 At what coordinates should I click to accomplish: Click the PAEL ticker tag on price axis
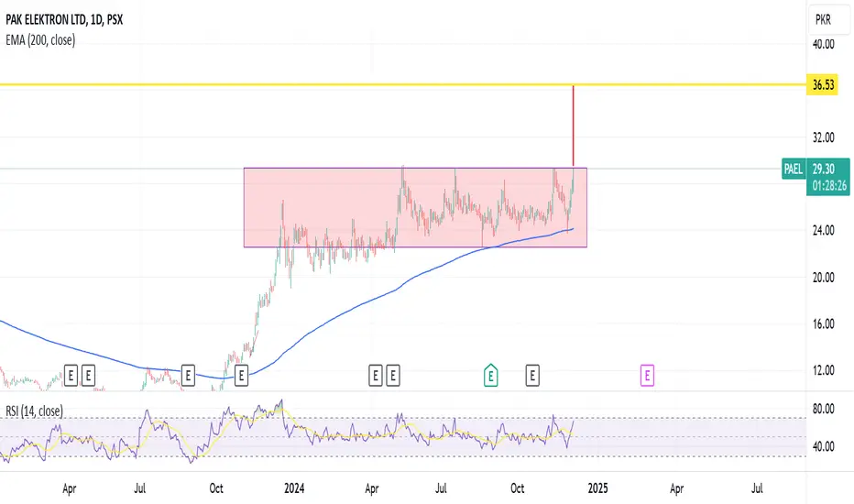click(x=793, y=169)
